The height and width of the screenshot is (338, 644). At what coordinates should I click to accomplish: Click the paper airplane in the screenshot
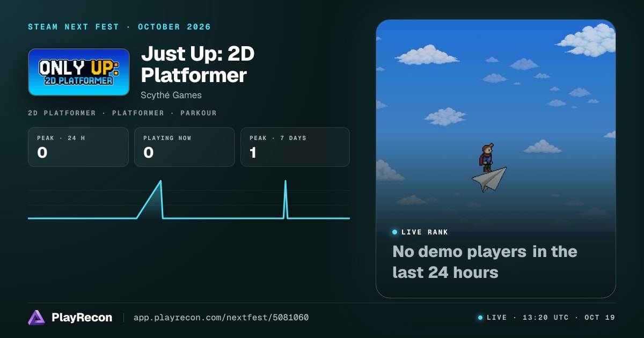point(489,179)
